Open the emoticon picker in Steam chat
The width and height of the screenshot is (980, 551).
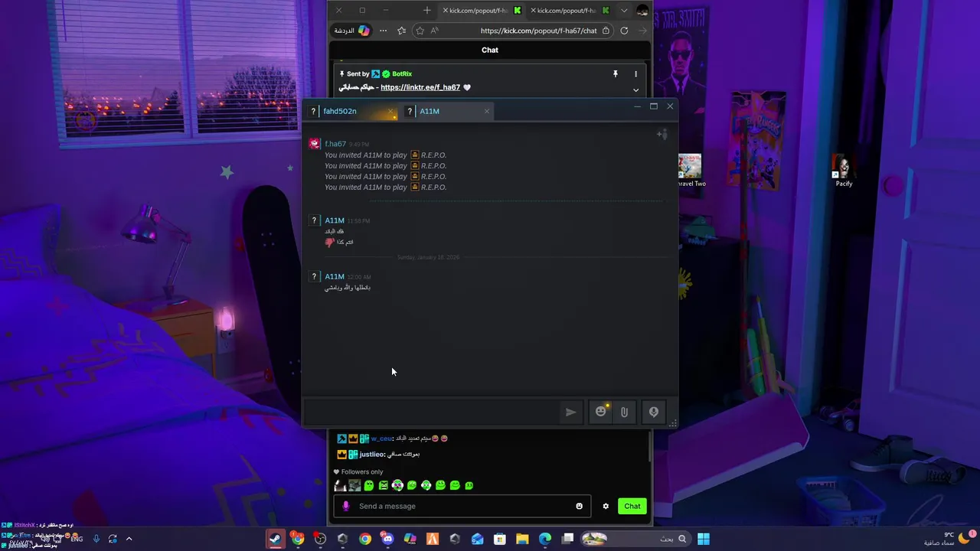click(601, 412)
